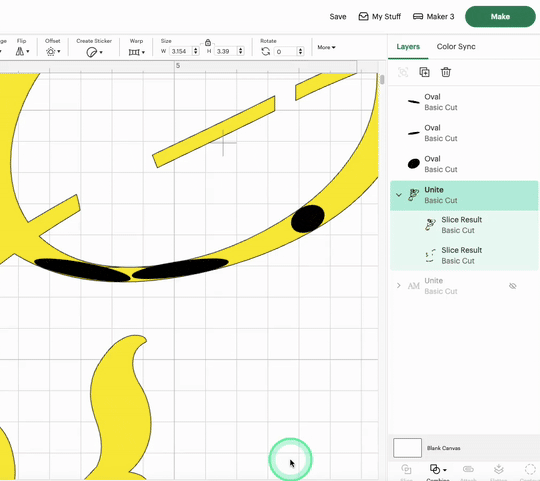Image resolution: width=540 pixels, height=481 pixels.
Task: Switch to the Color Sync tab
Action: coord(456,46)
